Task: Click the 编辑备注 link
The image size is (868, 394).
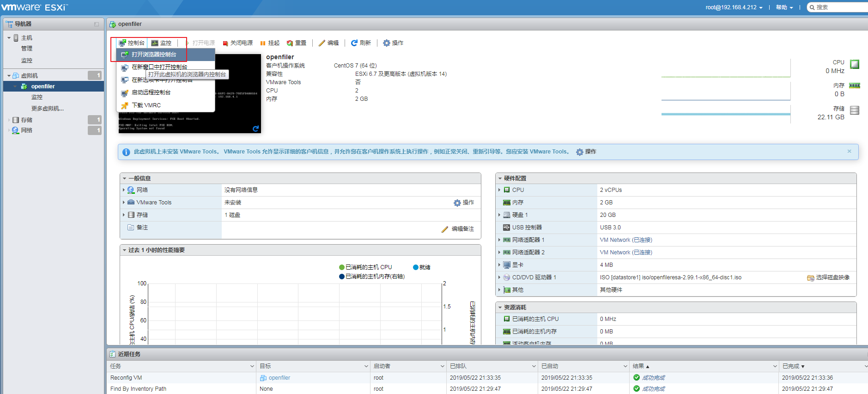Action: [x=462, y=229]
